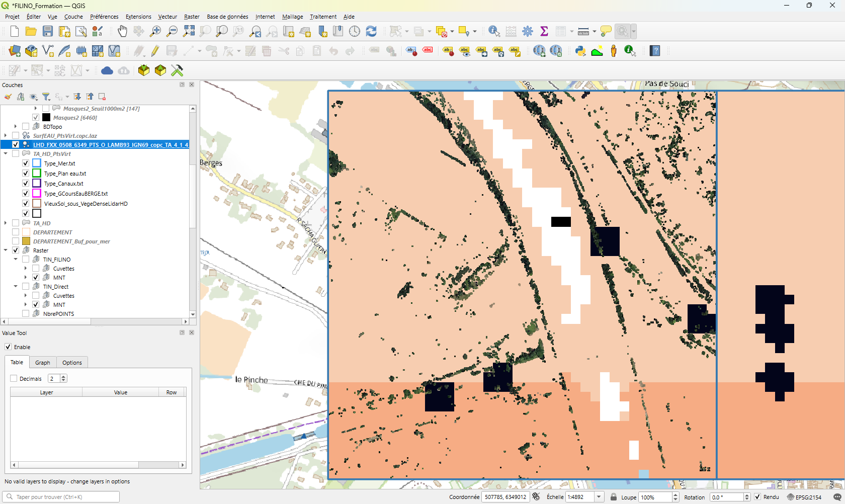Open the Traitement menu
This screenshot has width=845, height=504.
click(323, 17)
